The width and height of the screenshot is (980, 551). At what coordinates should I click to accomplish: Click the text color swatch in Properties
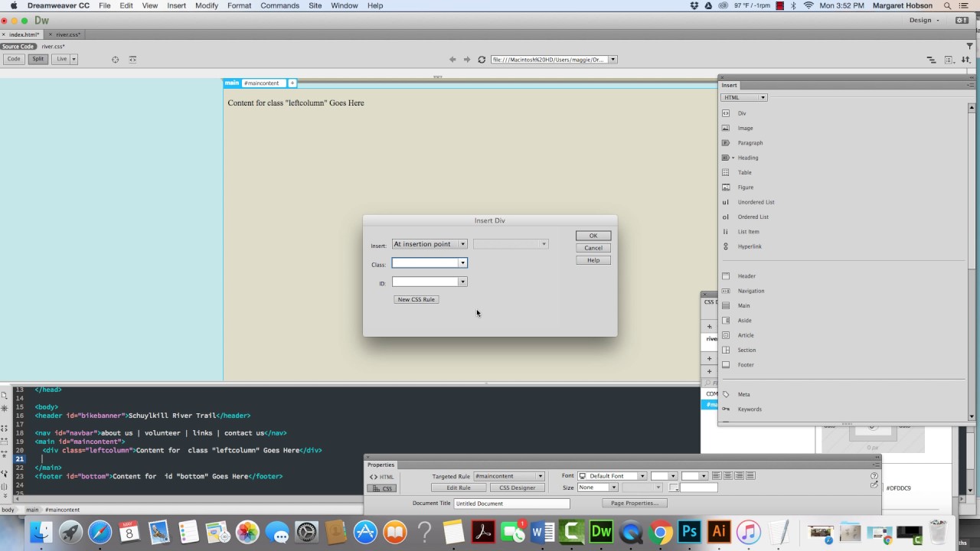[x=674, y=487]
